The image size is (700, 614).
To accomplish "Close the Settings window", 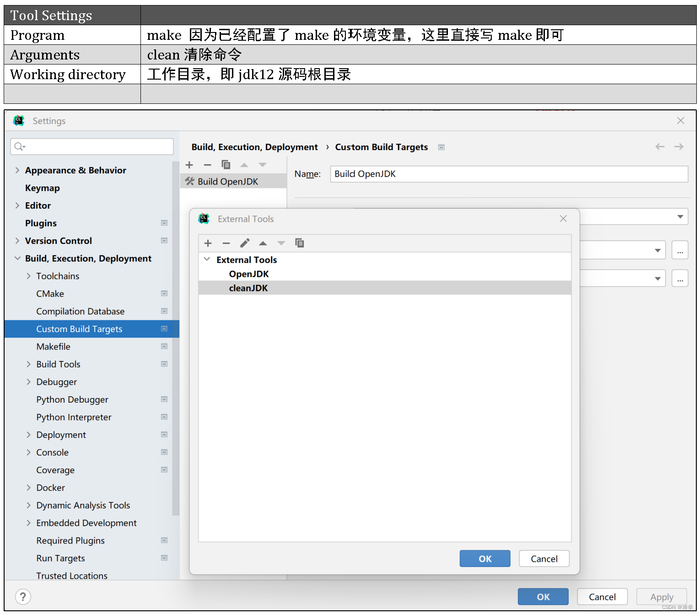I will (x=680, y=120).
